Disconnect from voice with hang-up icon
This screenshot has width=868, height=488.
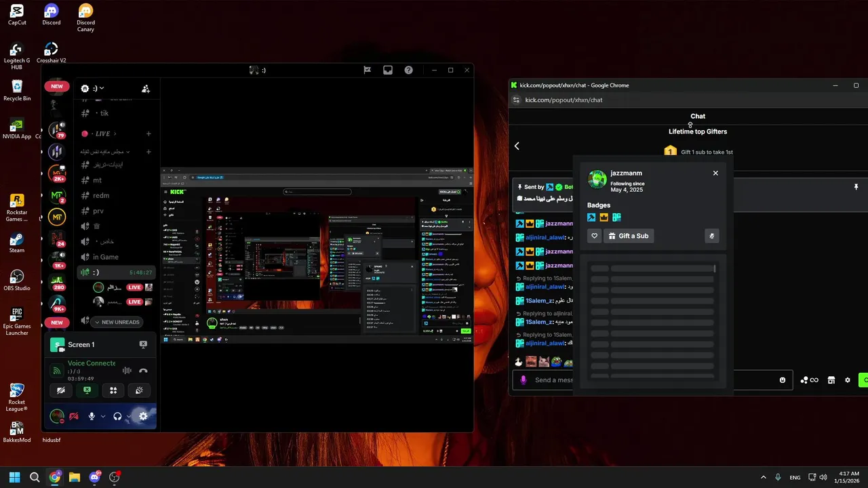tap(143, 371)
